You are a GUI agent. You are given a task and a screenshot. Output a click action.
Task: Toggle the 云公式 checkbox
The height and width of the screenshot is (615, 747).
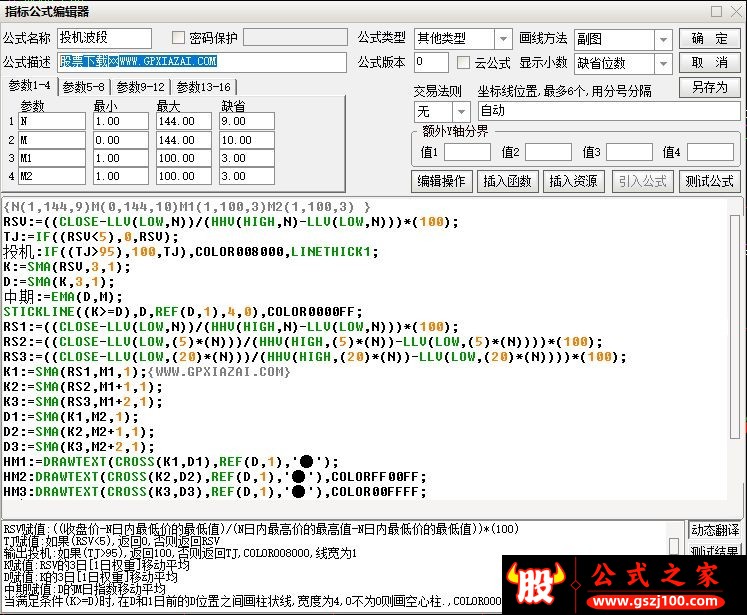coord(463,62)
